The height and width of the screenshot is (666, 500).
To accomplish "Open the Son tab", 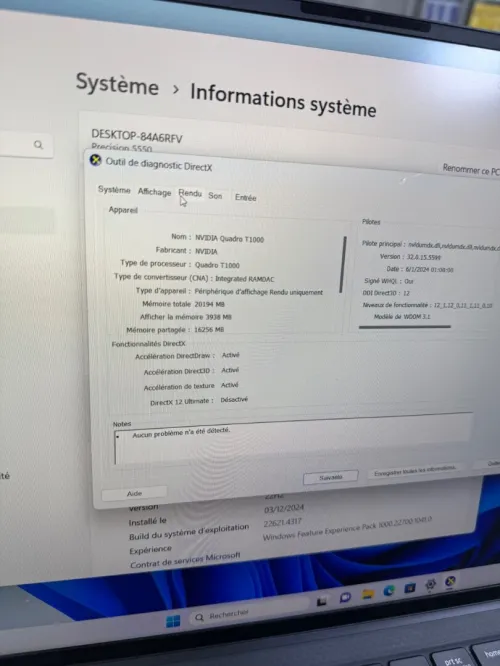I will [215, 196].
